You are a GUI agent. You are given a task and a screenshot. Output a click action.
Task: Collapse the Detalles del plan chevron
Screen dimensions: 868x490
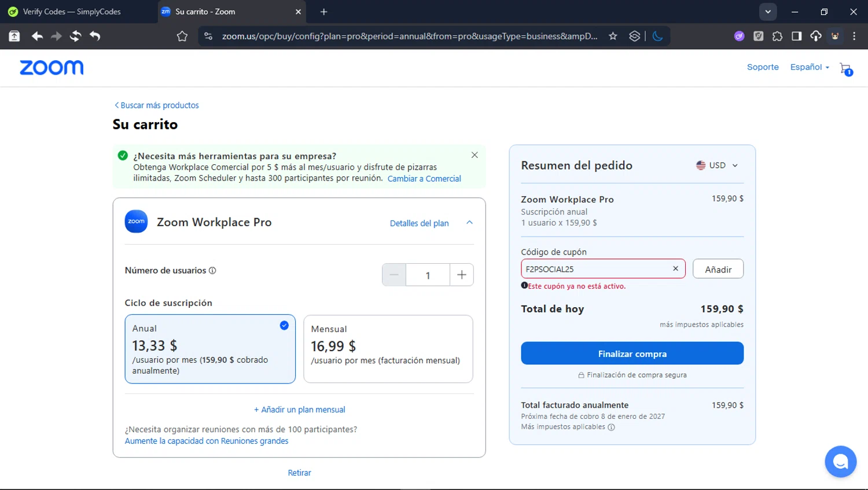[469, 223]
